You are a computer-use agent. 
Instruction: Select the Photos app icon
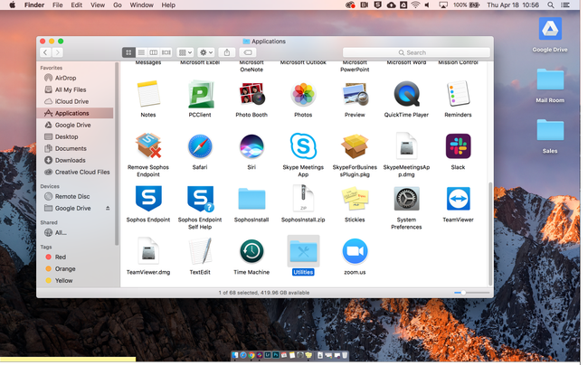tap(303, 94)
